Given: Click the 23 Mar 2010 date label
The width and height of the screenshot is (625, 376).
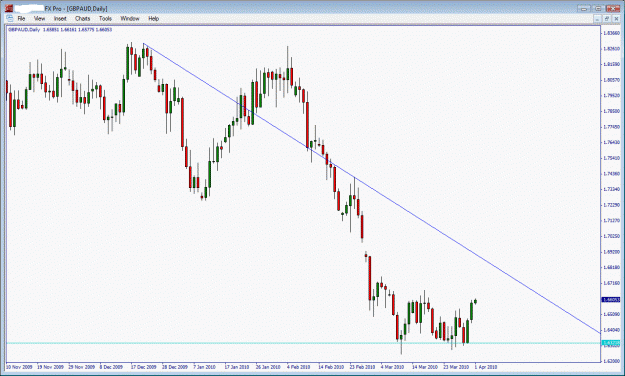Looking at the screenshot, I should [x=456, y=367].
